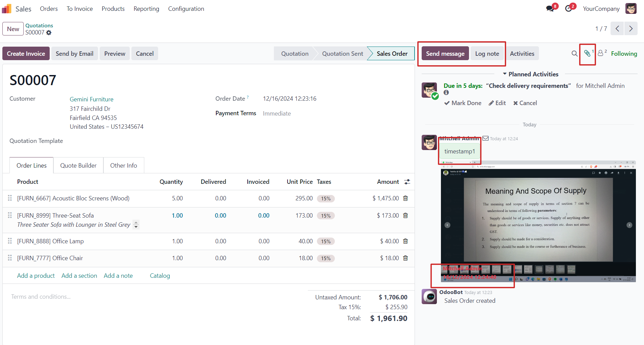644x345 pixels.
Task: Switch to the Other Info tab
Action: [124, 165]
